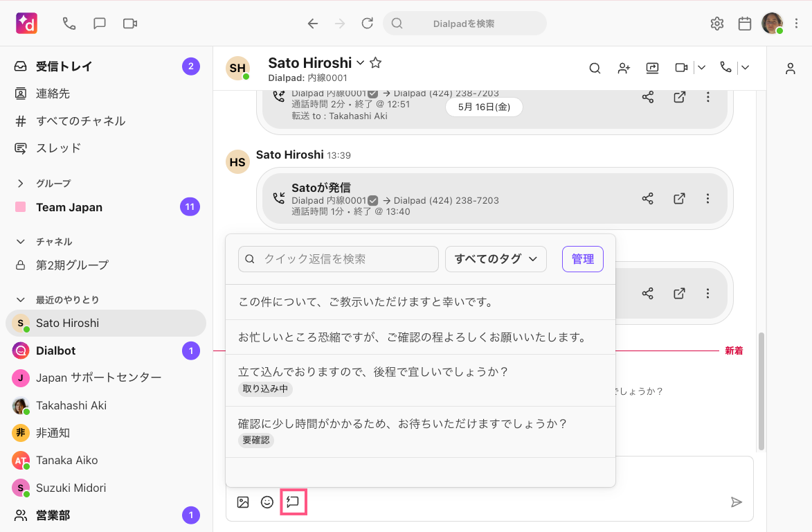Open more options for 12:51 call
This screenshot has height=532, width=812.
click(708, 97)
